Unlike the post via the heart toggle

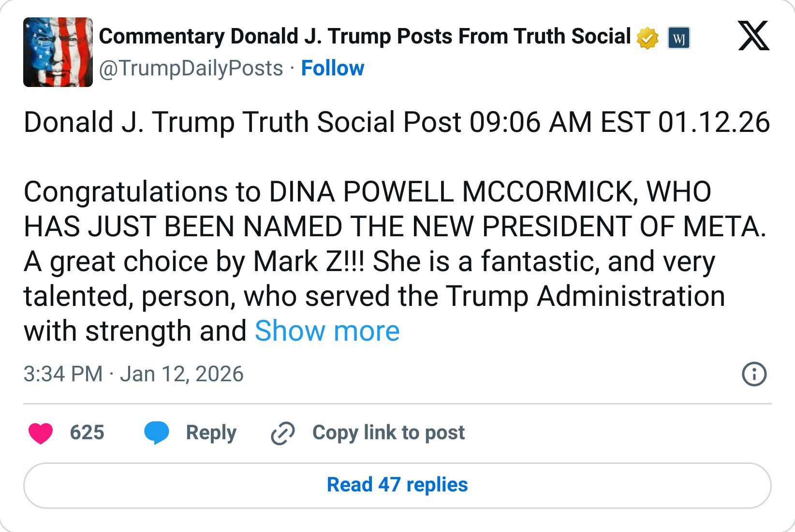click(x=41, y=433)
